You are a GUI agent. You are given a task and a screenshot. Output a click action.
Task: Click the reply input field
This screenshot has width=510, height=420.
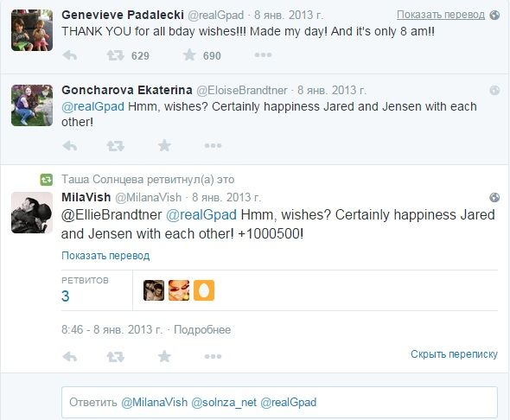tap(279, 402)
